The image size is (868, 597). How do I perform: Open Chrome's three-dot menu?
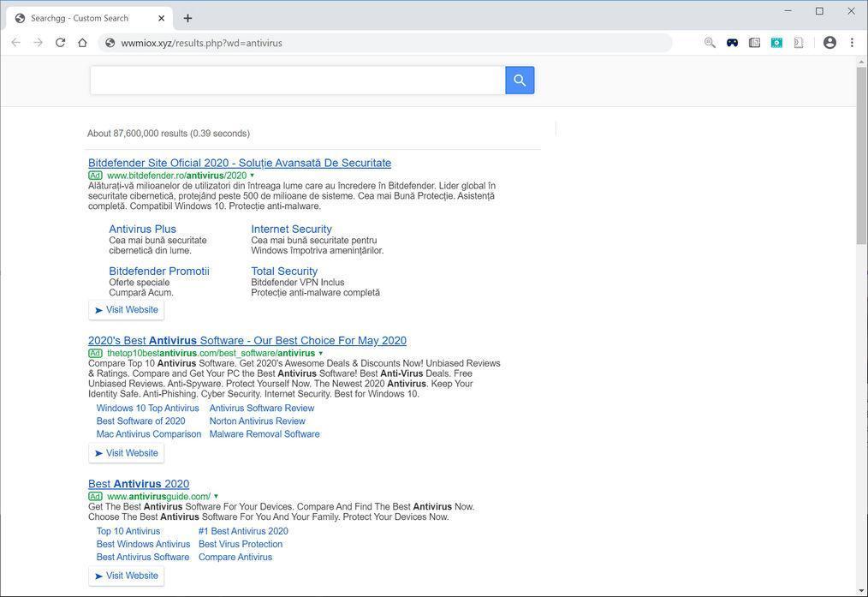click(852, 43)
